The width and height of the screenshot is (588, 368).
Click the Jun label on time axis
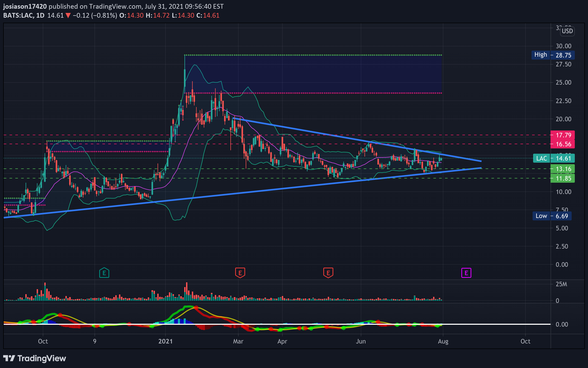361,341
